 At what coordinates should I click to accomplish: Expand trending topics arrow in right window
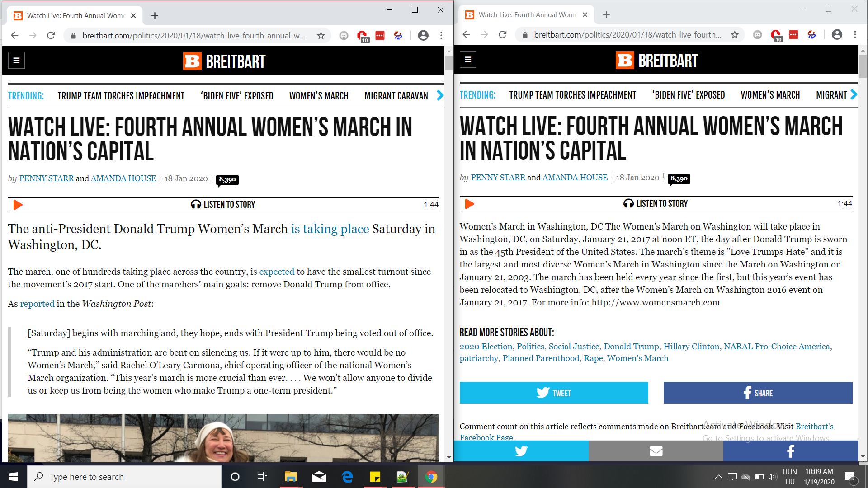coord(853,95)
